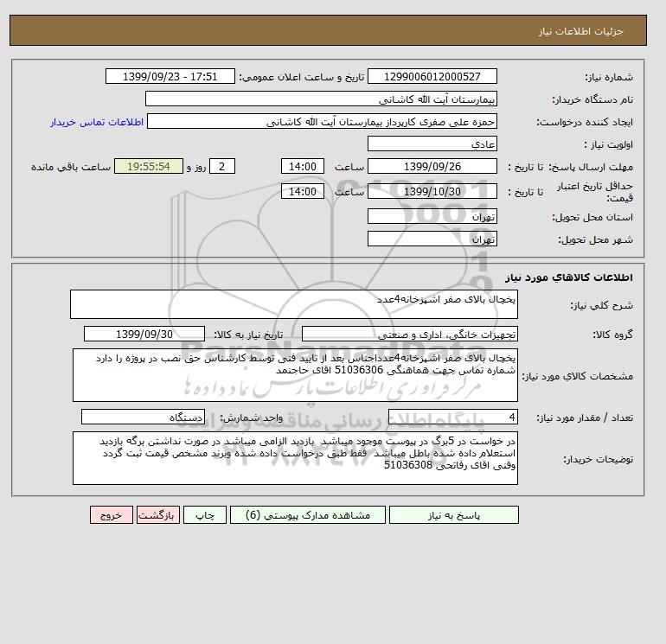This screenshot has width=666, height=644.
Task: Click the label شهر محل تحویل
Action: click(595, 239)
